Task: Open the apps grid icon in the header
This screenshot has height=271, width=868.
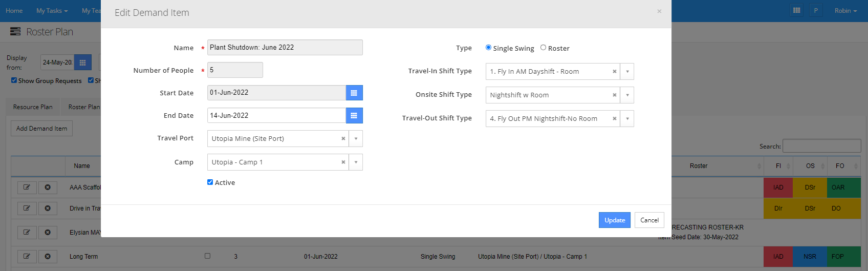Action: [x=796, y=10]
